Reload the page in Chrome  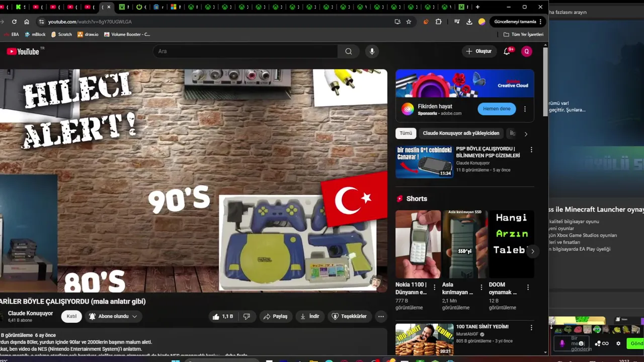14,22
